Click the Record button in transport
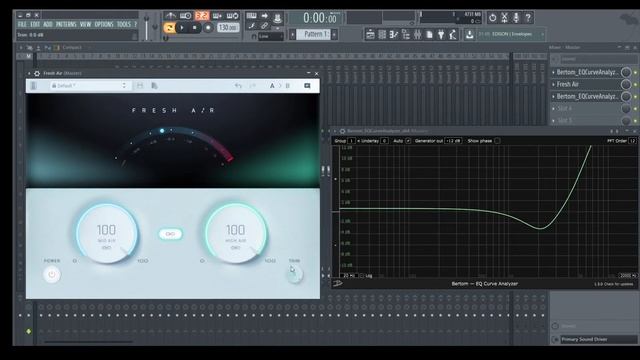Image resolution: width=640 pixels, height=360 pixels. [208, 28]
